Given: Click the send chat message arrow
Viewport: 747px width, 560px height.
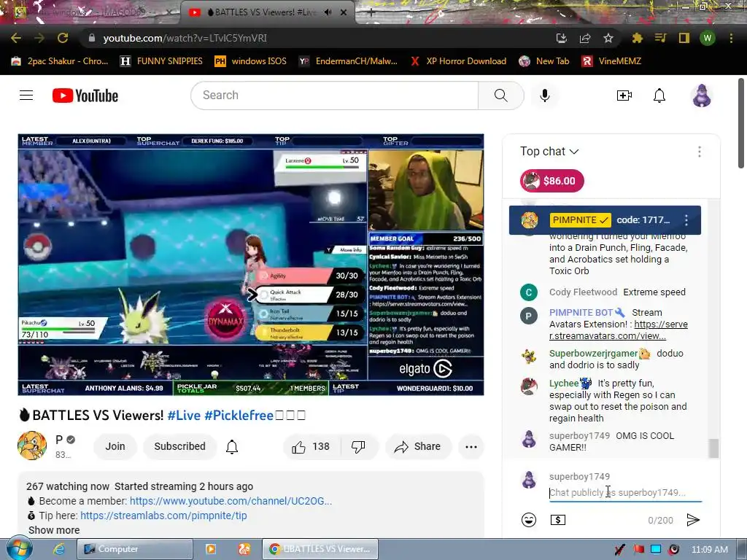Looking at the screenshot, I should (693, 520).
